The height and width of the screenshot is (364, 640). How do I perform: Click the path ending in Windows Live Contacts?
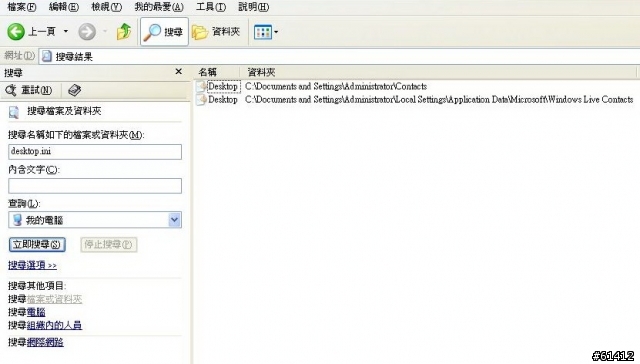click(x=439, y=100)
